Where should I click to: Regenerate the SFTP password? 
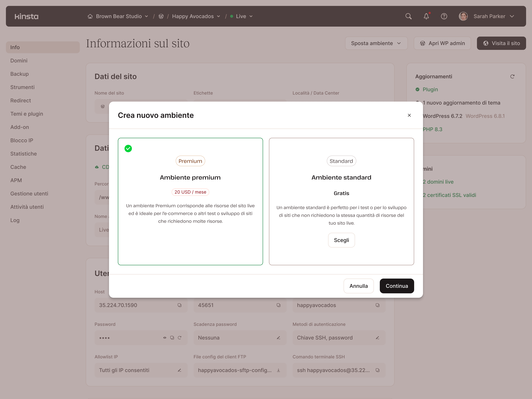(x=180, y=338)
